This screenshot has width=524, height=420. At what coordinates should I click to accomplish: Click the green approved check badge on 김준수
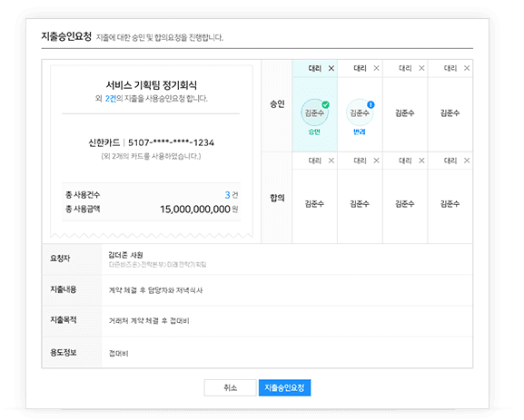325,104
